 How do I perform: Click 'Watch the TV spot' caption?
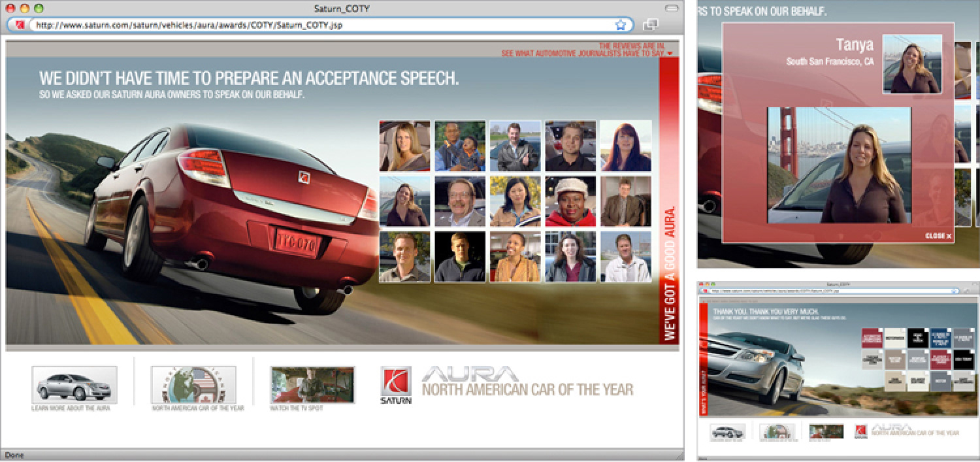click(x=297, y=408)
